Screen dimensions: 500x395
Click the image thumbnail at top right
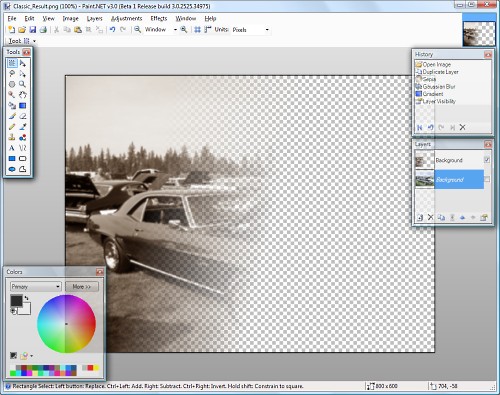[x=479, y=34]
